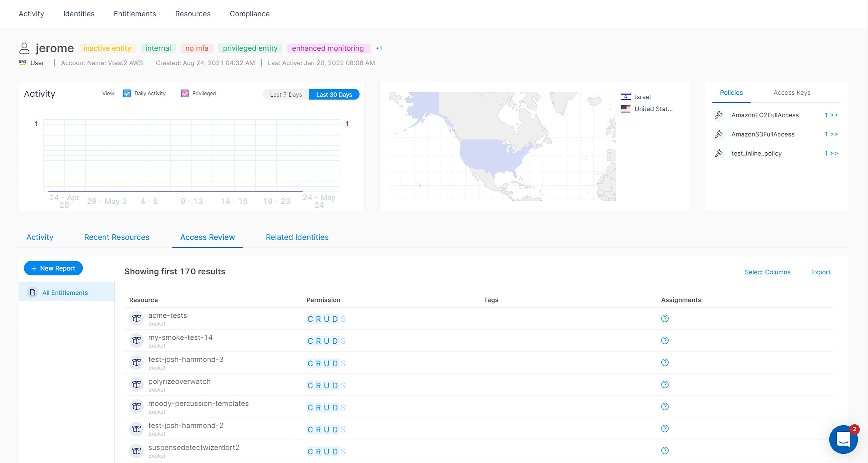
Task: Click the gavel icon beside AmazonEC2FullAccess
Action: [719, 115]
